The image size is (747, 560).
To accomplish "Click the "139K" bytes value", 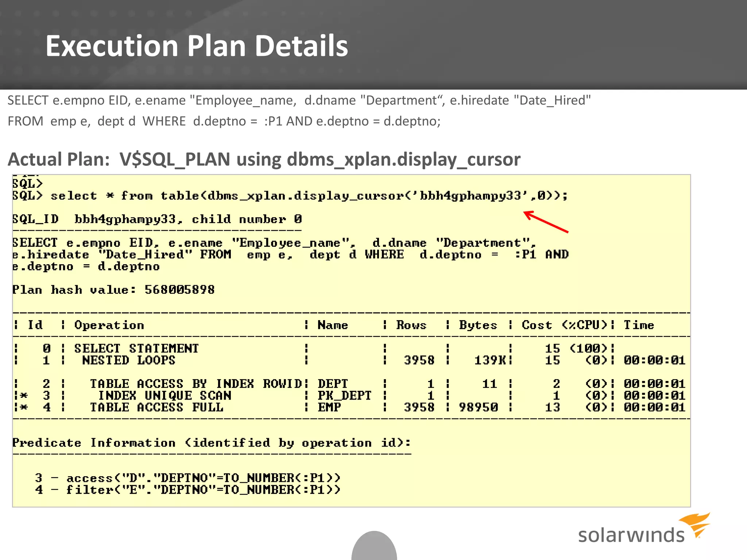I will coord(490,360).
